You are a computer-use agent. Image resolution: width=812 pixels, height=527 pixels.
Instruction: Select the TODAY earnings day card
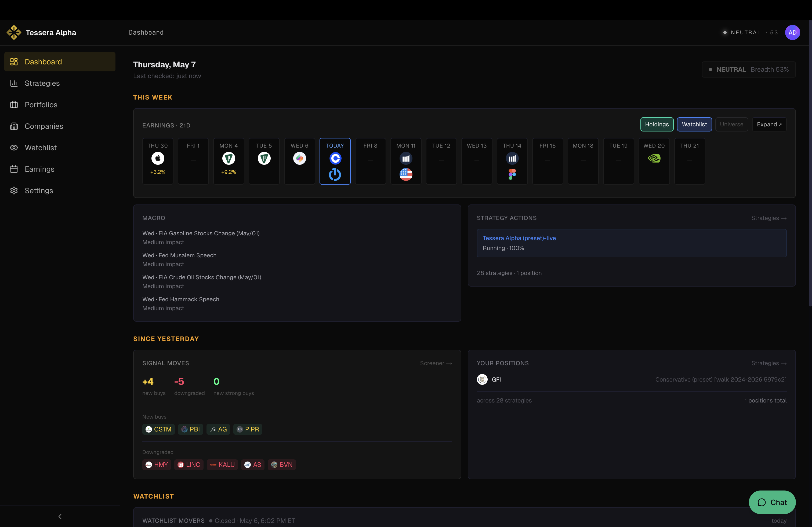335,161
